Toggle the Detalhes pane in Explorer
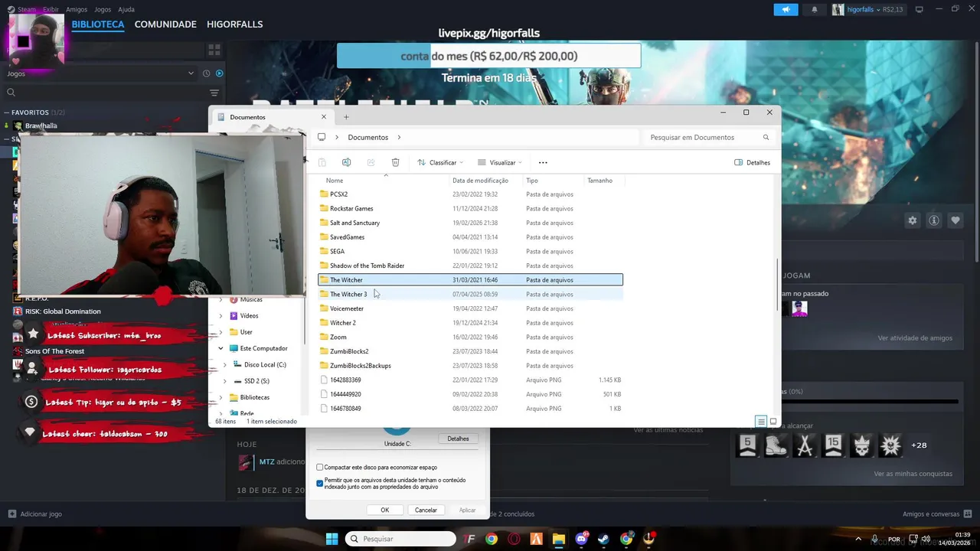 [x=752, y=162]
